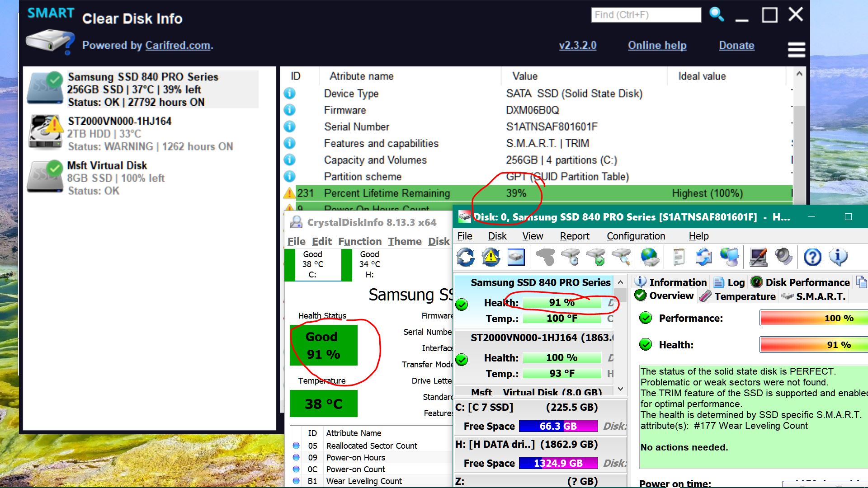Switch to the Log tab
868x488 pixels.
[x=729, y=282]
